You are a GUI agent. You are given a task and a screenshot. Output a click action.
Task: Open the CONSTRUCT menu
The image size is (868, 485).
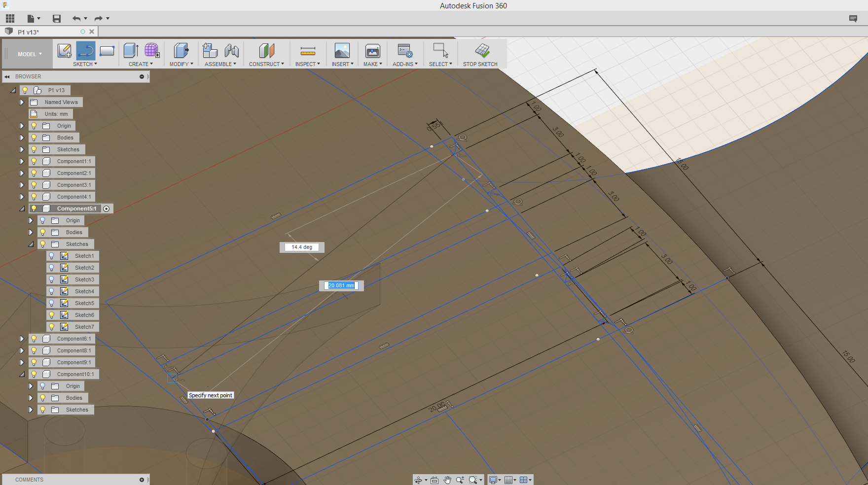(266, 64)
